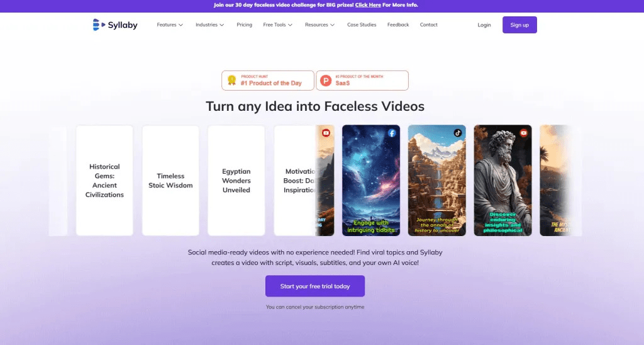Screen dimensions: 644x345
Task: Open the palm tree video thumbnail at the right edge
Action: click(556, 181)
